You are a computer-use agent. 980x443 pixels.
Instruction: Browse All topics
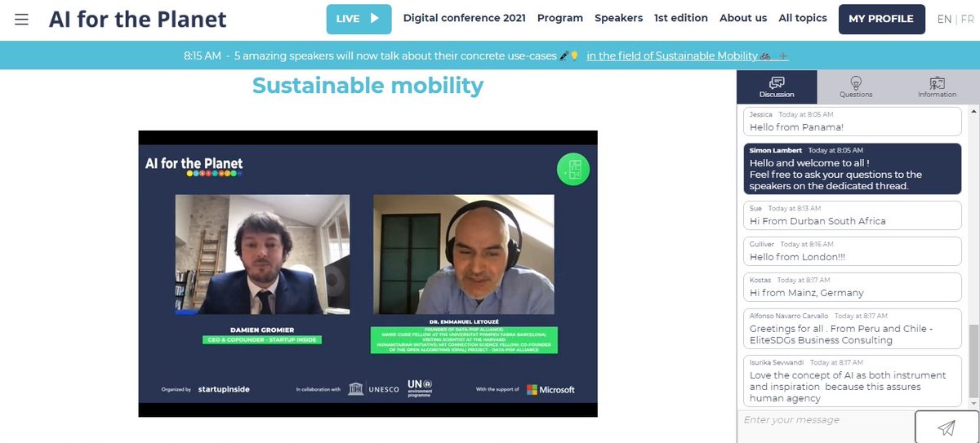pyautogui.click(x=803, y=18)
